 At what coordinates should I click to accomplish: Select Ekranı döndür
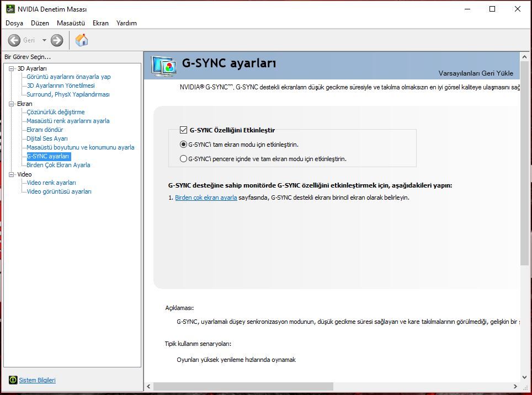(x=45, y=130)
